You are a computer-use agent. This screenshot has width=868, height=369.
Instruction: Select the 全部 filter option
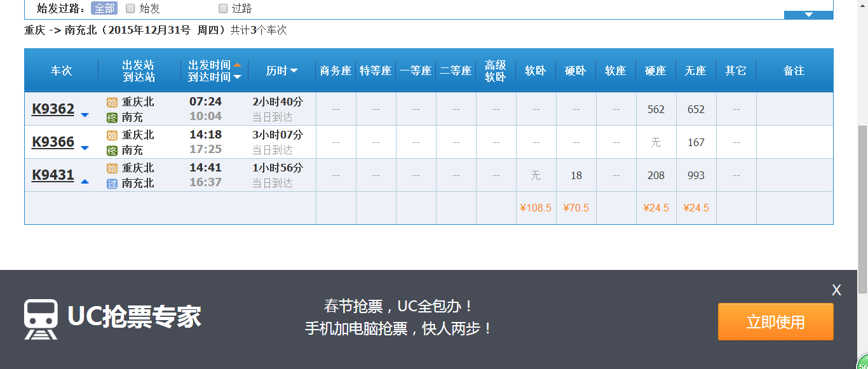coord(104,8)
